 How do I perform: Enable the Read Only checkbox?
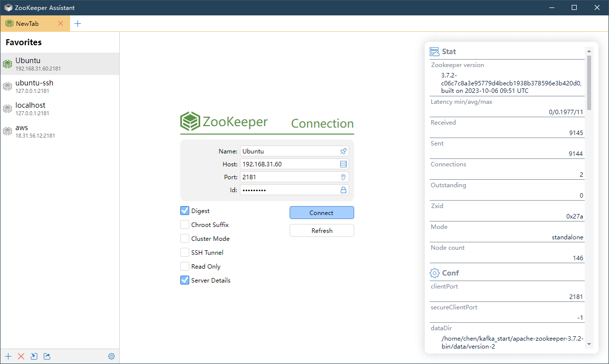(x=185, y=266)
